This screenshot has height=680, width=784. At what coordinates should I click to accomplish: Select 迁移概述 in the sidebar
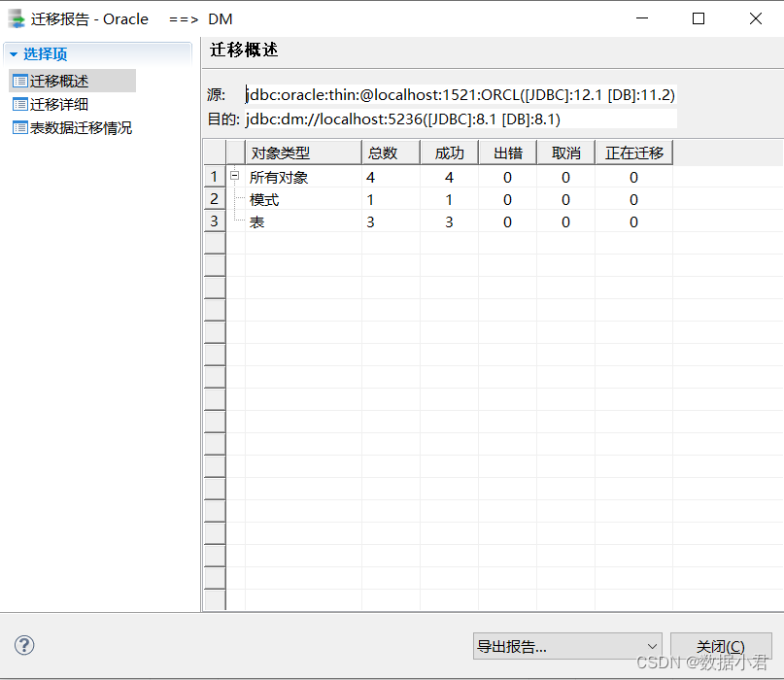click(x=72, y=81)
